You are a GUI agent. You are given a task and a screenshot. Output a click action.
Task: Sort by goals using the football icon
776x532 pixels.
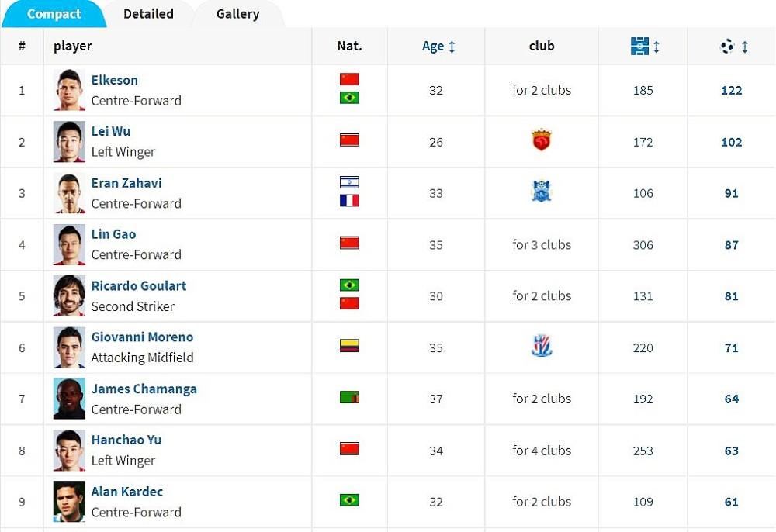727,46
